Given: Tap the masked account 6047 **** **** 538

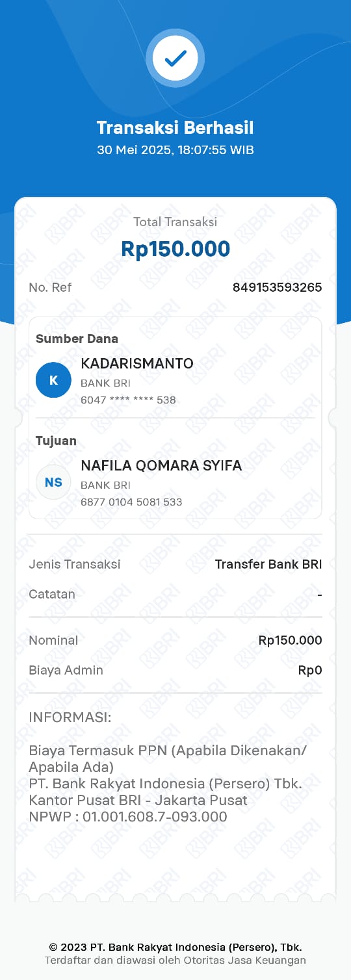Looking at the screenshot, I should click(128, 400).
